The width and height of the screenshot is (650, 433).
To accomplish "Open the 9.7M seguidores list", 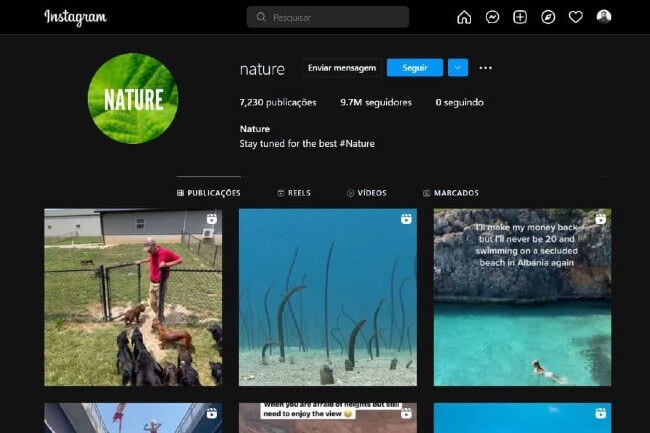I will 376,102.
